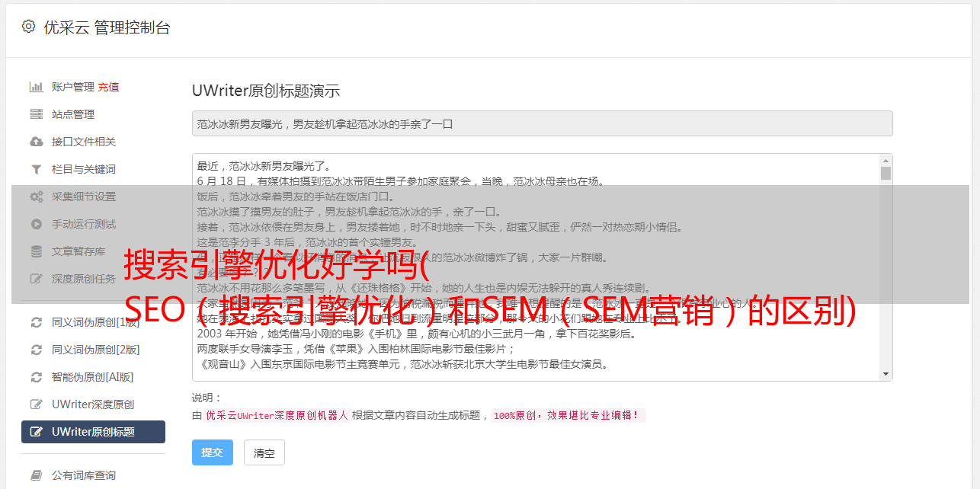Click the refresh icon for 智能伪原创[AI版]
Image resolution: width=980 pixels, height=489 pixels.
coord(36,377)
